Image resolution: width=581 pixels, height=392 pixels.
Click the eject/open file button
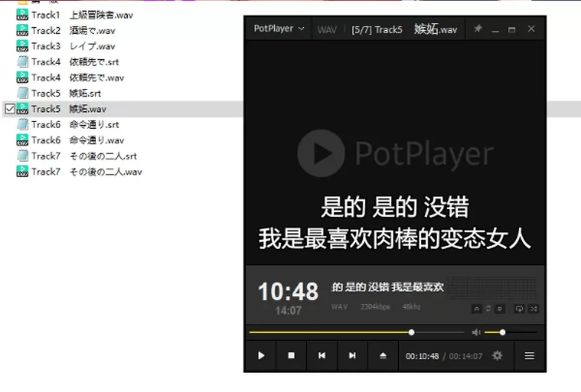tap(382, 356)
